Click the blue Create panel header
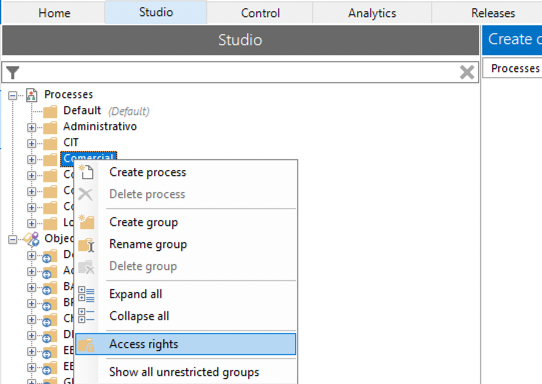This screenshot has height=384, width=542. (512, 39)
